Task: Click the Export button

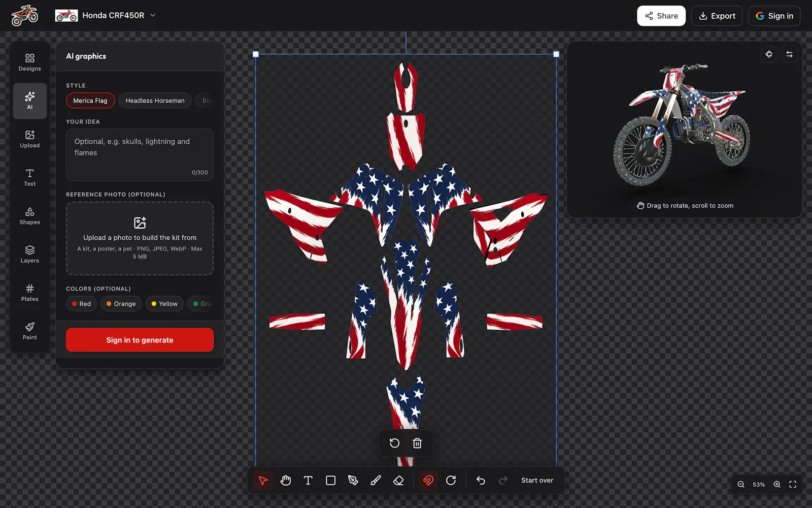Action: [717, 16]
